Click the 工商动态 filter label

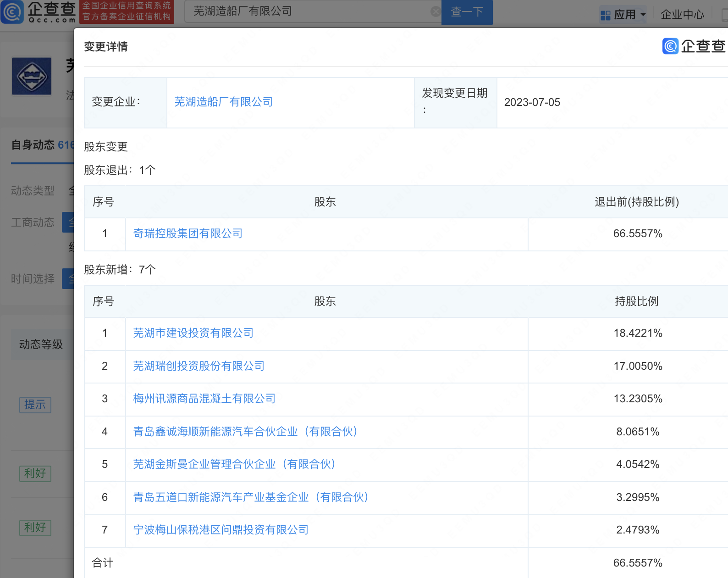coord(33,222)
